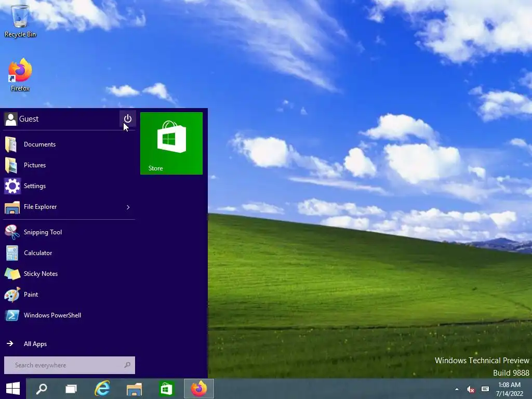This screenshot has width=532, height=399.
Task: Select the Documents label
Action: [39, 144]
